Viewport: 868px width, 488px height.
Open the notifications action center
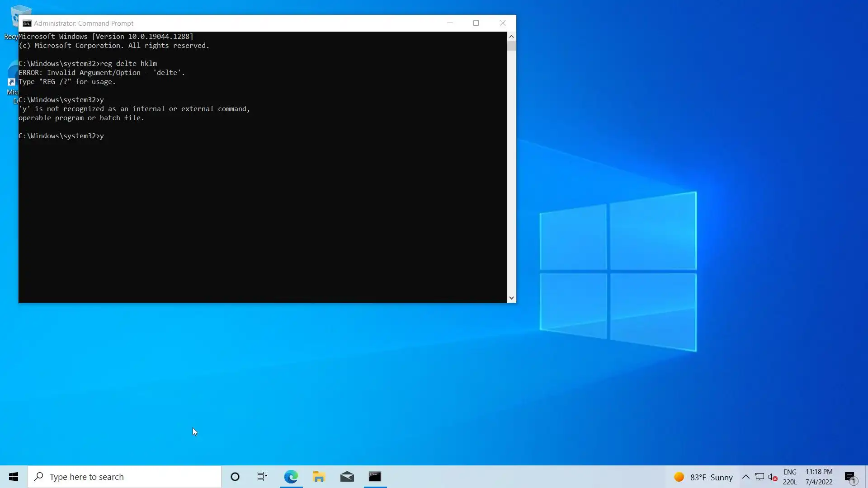[x=850, y=477]
